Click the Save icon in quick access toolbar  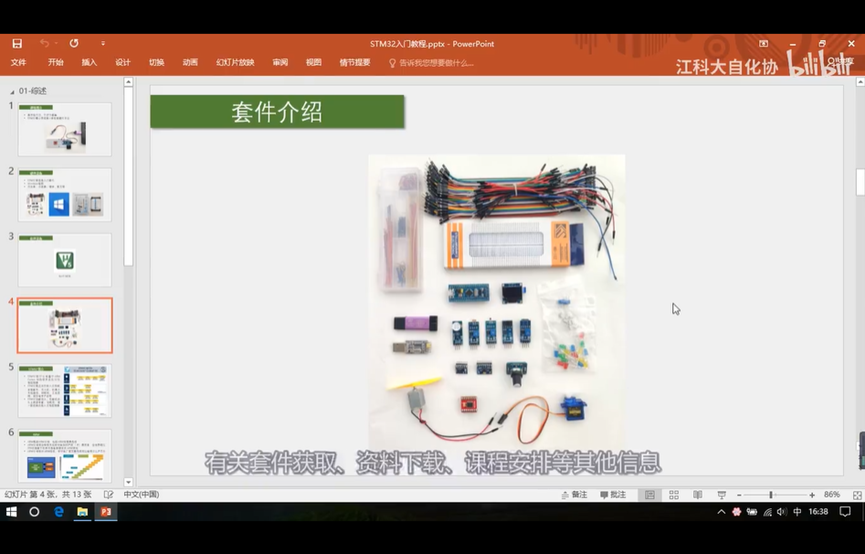coord(17,43)
